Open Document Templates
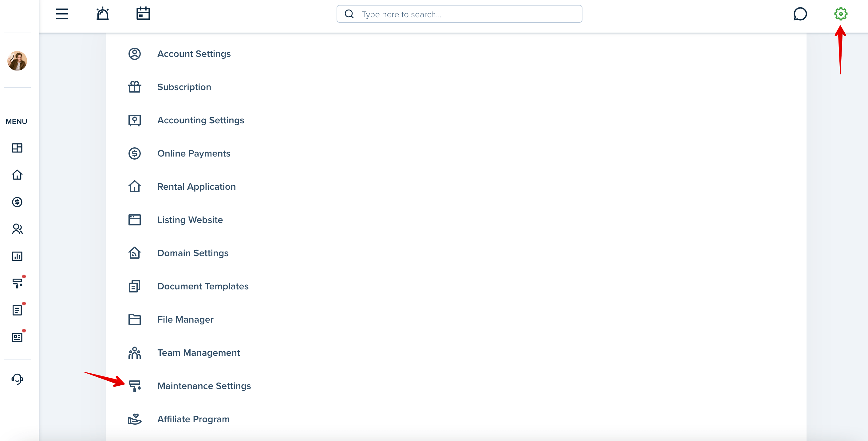This screenshot has width=868, height=441. 203,286
